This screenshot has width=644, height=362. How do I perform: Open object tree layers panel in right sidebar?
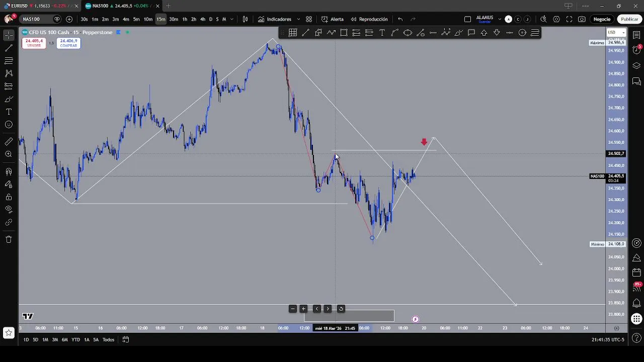pos(636,65)
